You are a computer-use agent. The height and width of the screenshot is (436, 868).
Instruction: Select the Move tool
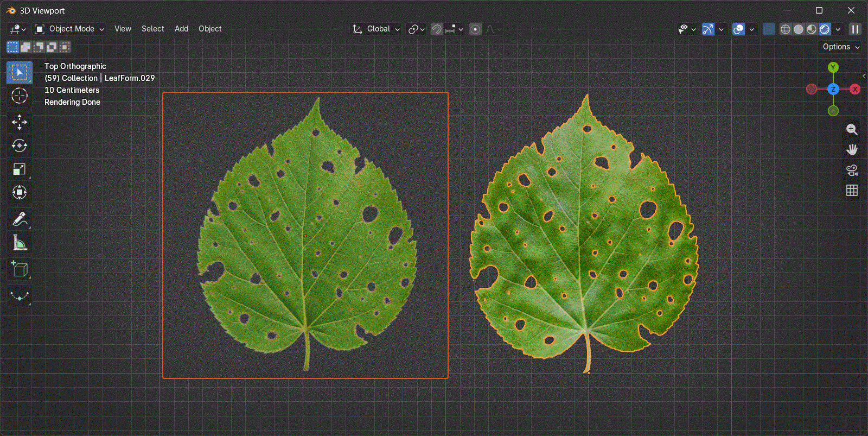tap(20, 122)
